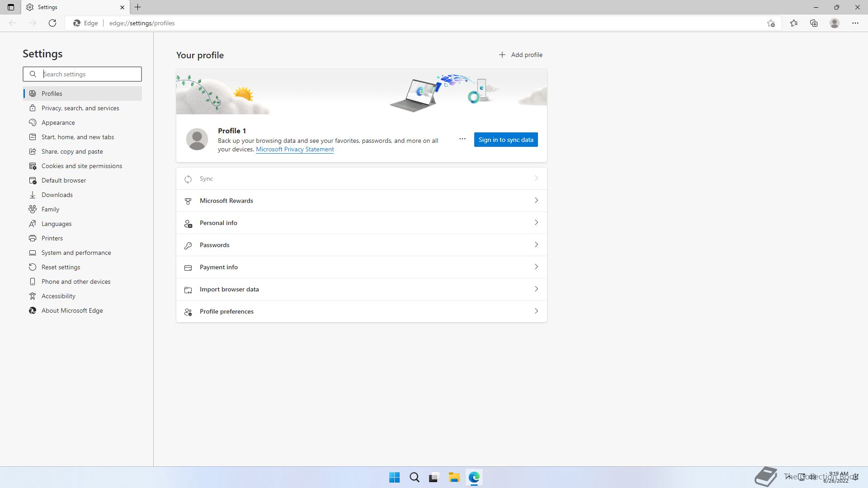868x488 pixels.
Task: Open About Microsoft Edge
Action: click(82, 310)
